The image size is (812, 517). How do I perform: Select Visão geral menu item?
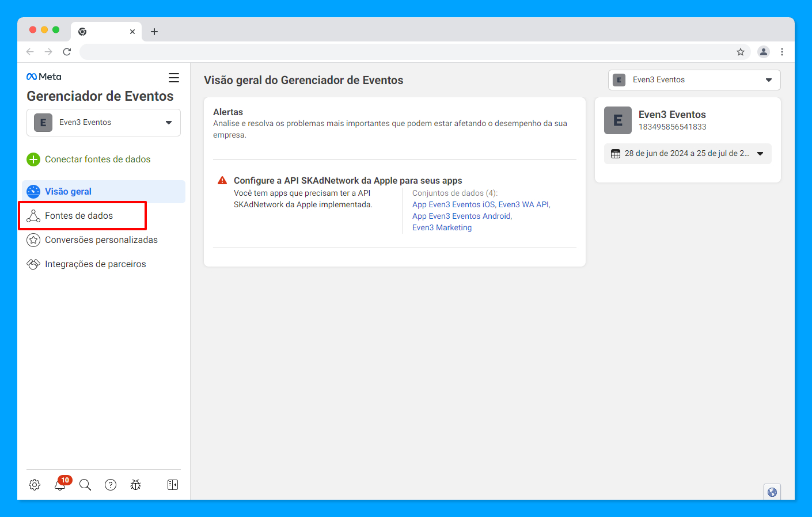[104, 192]
